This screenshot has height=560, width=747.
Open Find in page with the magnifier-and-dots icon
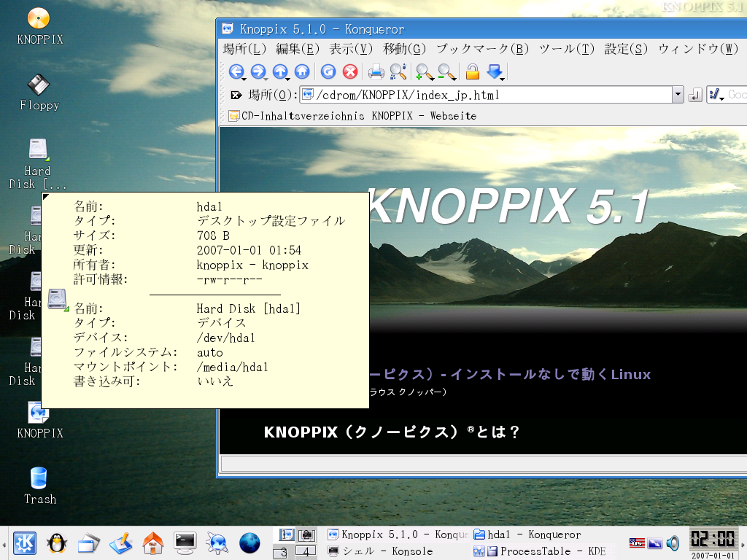point(398,72)
